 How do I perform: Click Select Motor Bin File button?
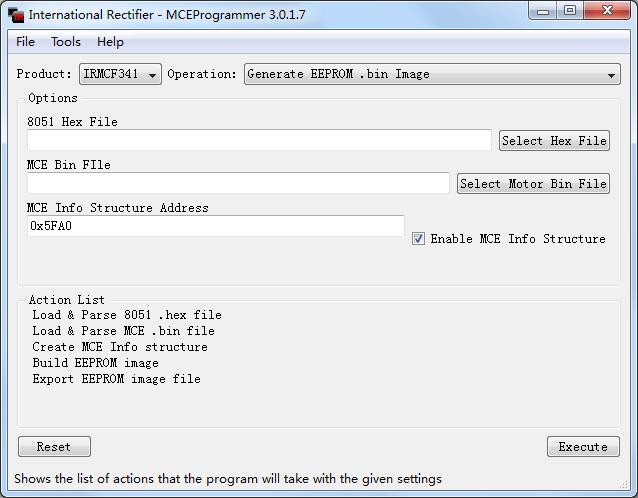[x=533, y=183]
